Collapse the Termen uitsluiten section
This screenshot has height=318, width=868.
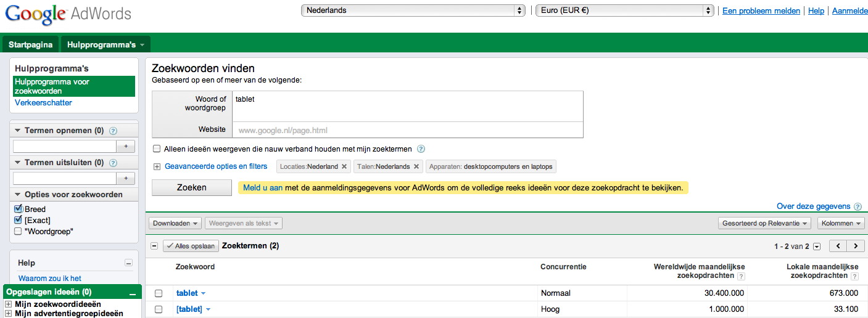[17, 163]
